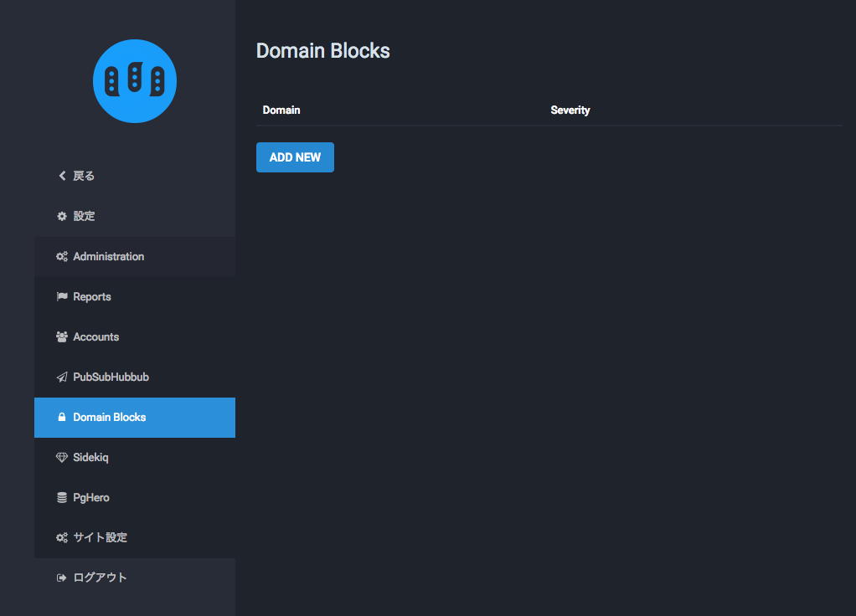The width and height of the screenshot is (856, 616).
Task: Click the Severity column header
Action: click(570, 110)
